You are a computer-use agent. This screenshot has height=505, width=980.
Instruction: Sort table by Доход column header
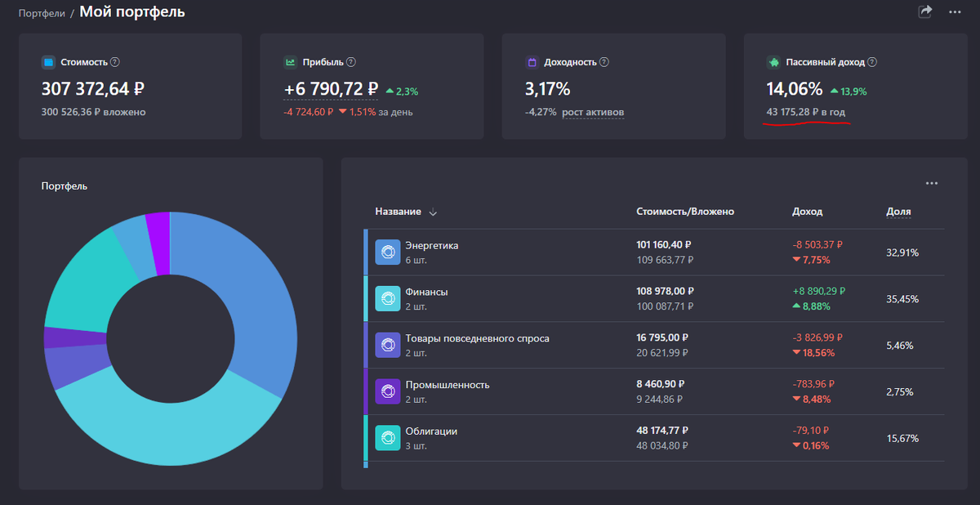click(x=808, y=212)
